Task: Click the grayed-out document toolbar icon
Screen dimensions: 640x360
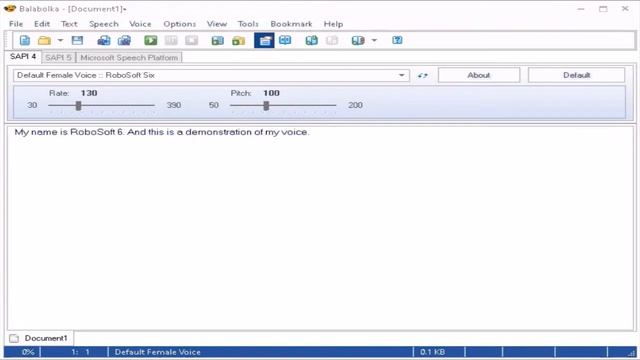Action: [x=332, y=40]
